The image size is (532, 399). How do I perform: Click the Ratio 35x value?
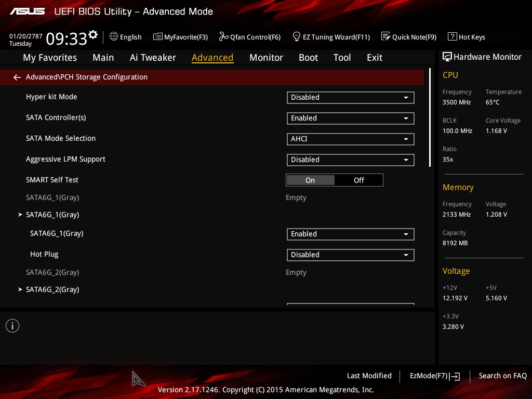tap(447, 159)
